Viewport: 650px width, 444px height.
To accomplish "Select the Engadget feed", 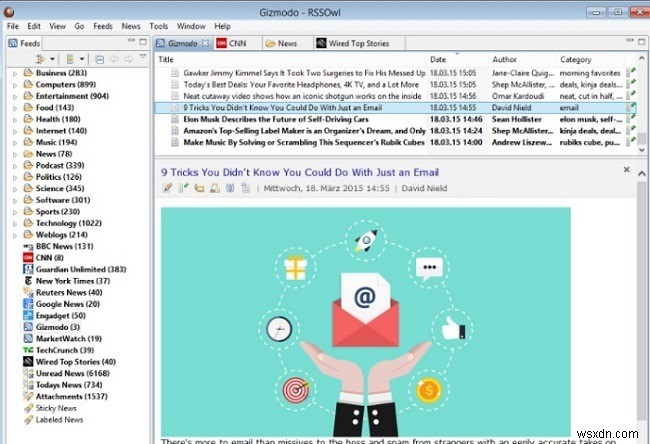I will (55, 315).
